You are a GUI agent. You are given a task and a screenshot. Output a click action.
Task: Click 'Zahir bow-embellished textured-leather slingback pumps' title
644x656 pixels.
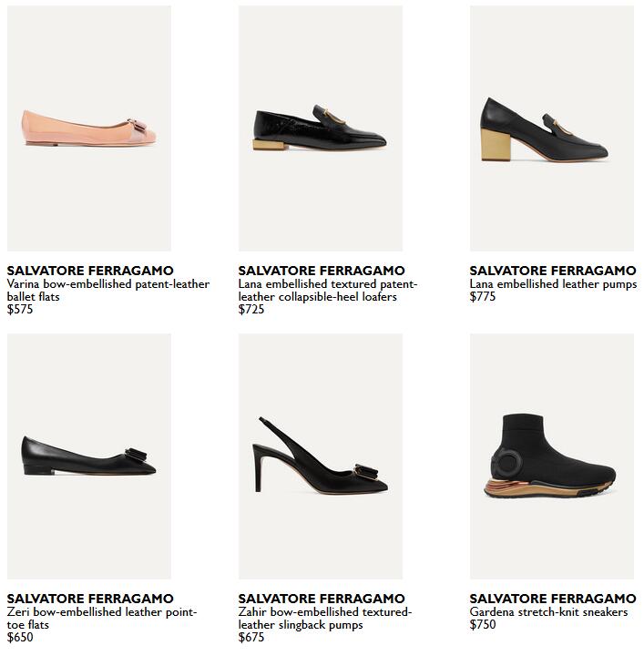[x=325, y=619]
